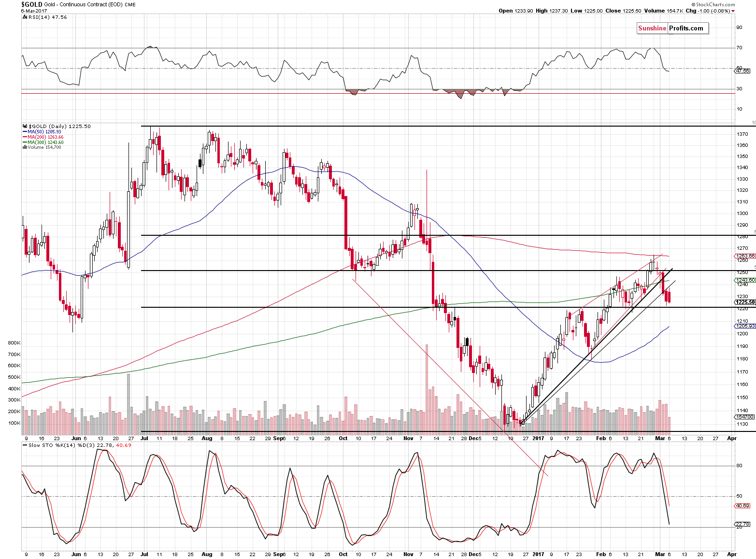Click the 47.56 RSI value tag
The width and height of the screenshot is (756, 559).
742,71
